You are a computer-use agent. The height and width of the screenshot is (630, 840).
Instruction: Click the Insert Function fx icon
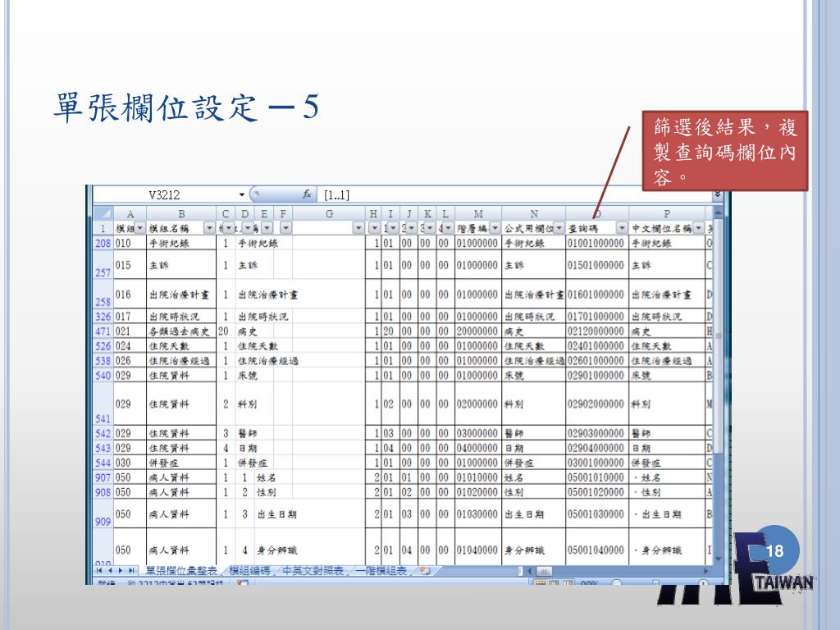click(x=307, y=194)
